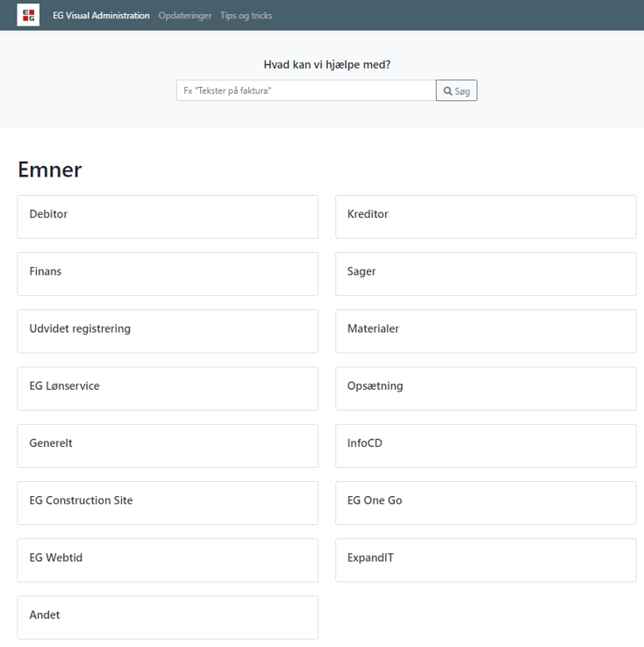
Task: Go to the Opsætning topic
Action: (485, 387)
